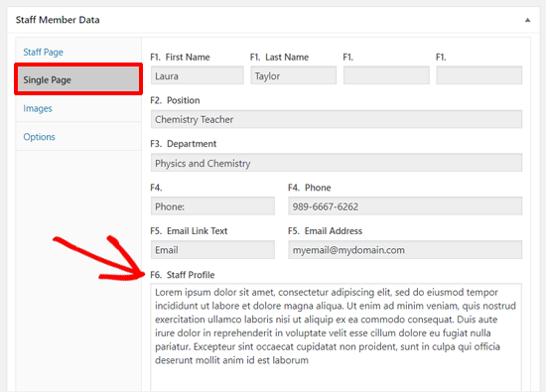
Task: Switch to the Images tab
Action: click(38, 108)
